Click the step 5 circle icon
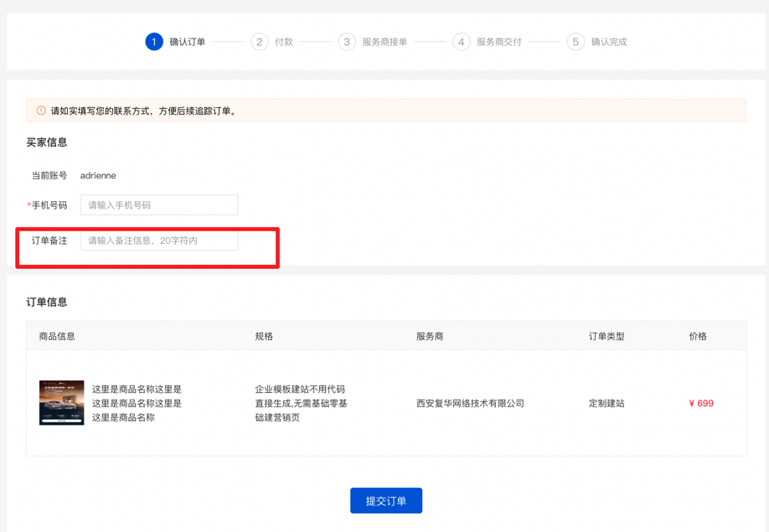Viewport: 769px width, 532px height. point(575,42)
